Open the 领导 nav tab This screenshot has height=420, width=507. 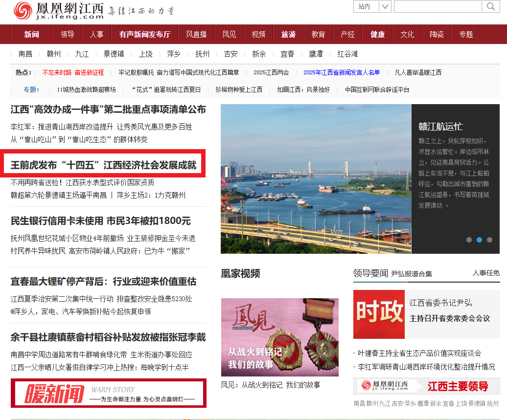point(67,34)
